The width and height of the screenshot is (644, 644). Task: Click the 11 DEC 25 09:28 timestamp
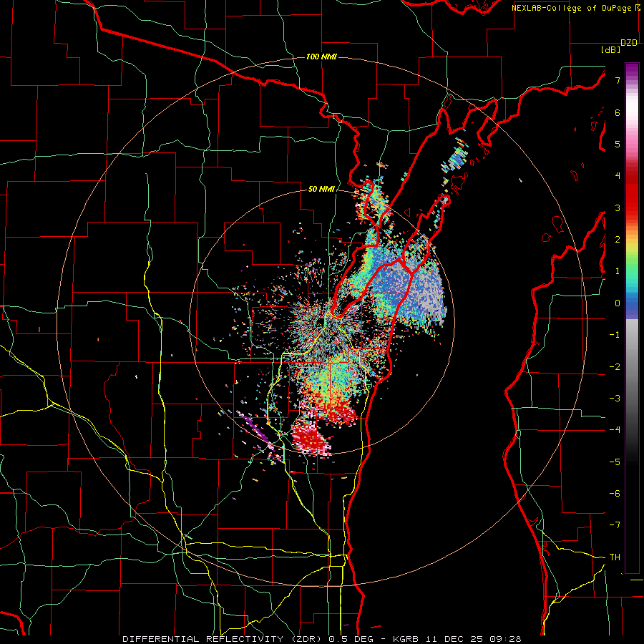pos(472,639)
